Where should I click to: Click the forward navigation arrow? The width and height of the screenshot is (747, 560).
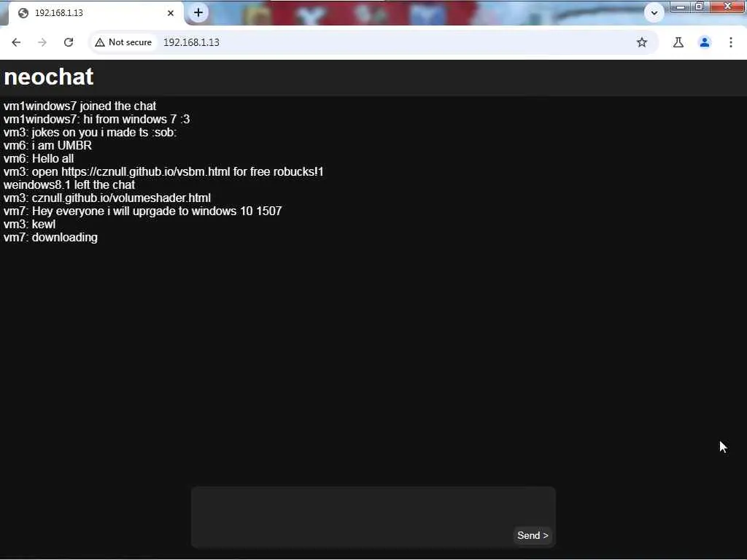42,42
